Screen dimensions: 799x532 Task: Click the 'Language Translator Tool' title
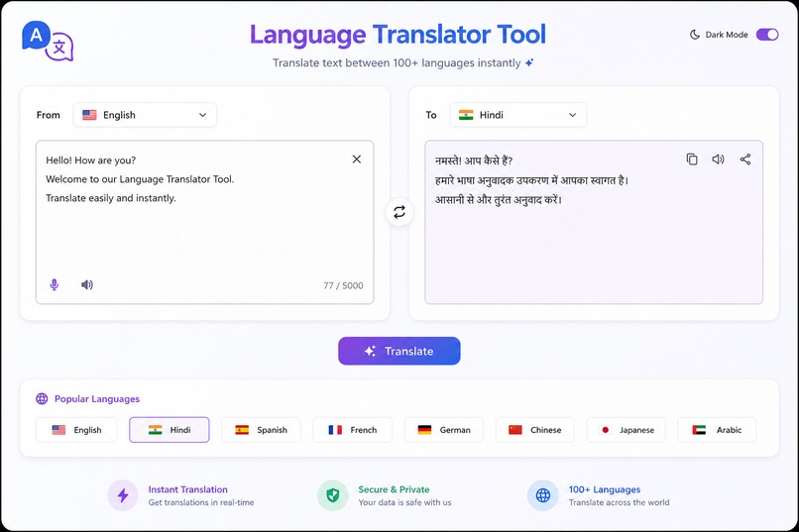pyautogui.click(x=398, y=35)
